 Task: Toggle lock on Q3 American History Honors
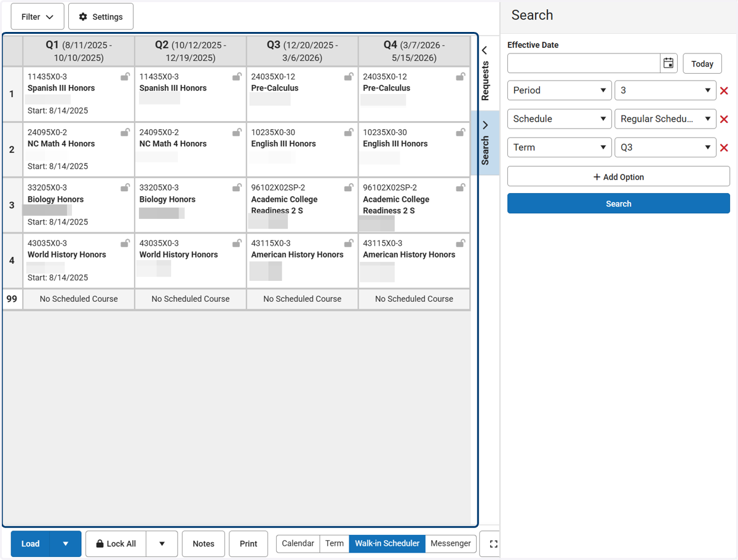coord(349,243)
